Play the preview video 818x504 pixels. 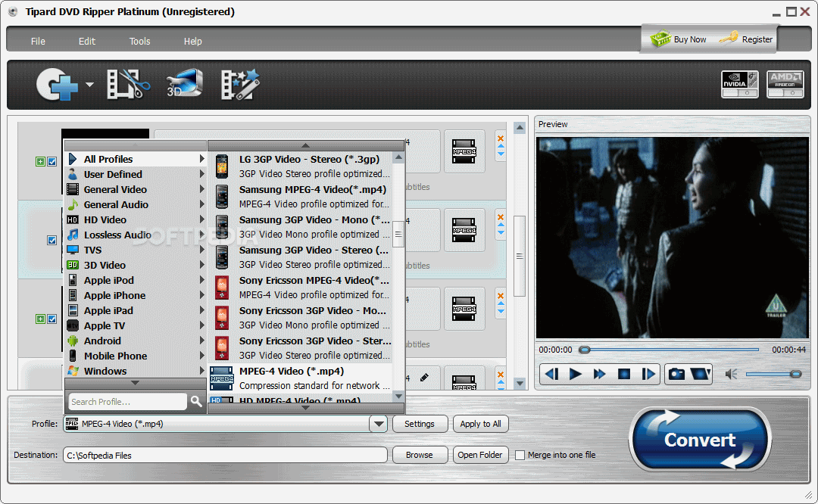[576, 374]
